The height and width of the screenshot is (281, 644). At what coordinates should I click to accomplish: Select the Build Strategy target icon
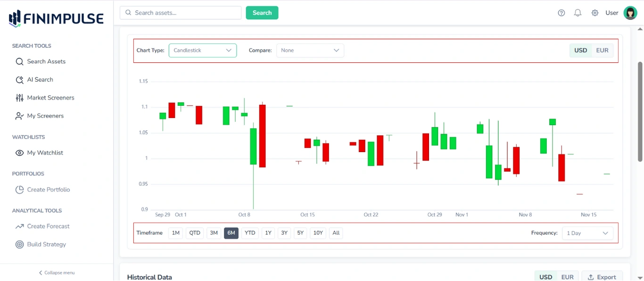19,244
